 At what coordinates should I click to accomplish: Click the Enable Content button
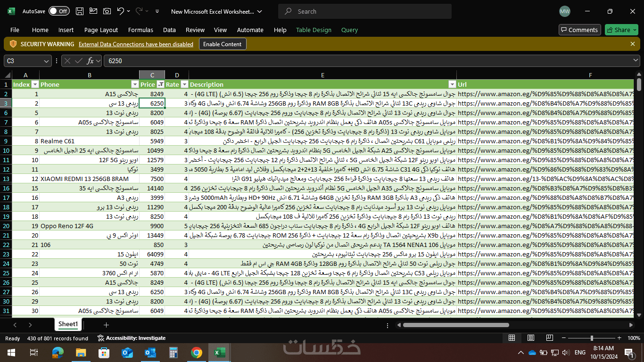point(222,44)
